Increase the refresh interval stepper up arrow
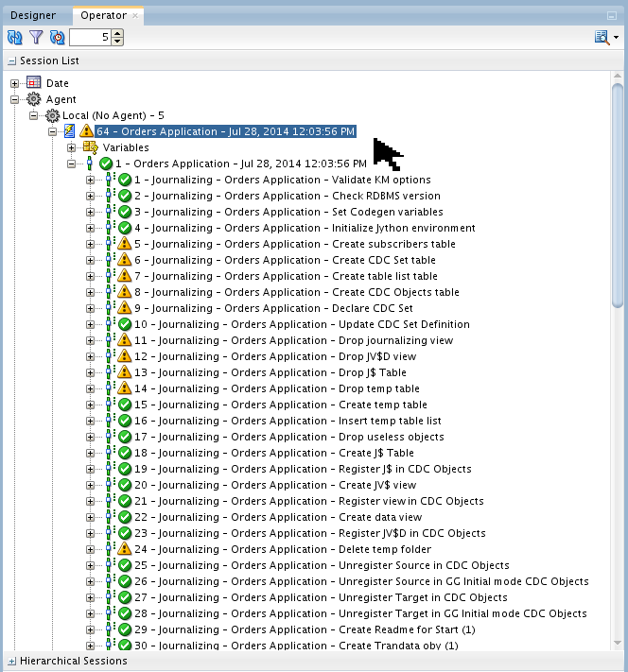 pyautogui.click(x=117, y=33)
